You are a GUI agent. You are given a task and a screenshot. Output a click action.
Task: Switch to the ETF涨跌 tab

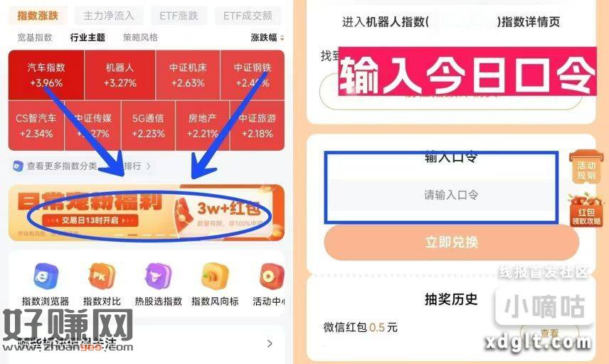179,16
